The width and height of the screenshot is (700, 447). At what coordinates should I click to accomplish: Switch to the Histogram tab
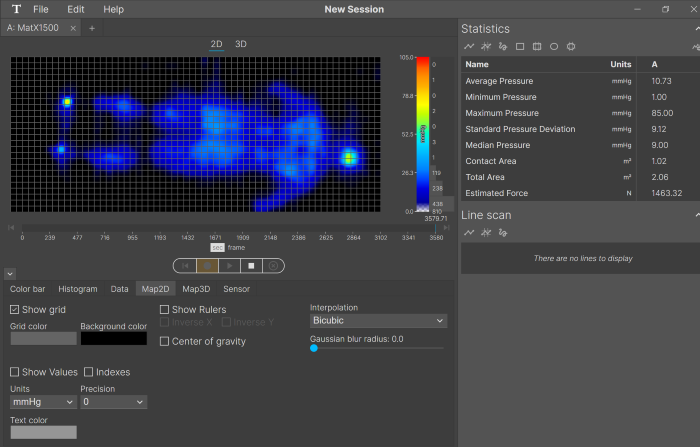pos(77,289)
